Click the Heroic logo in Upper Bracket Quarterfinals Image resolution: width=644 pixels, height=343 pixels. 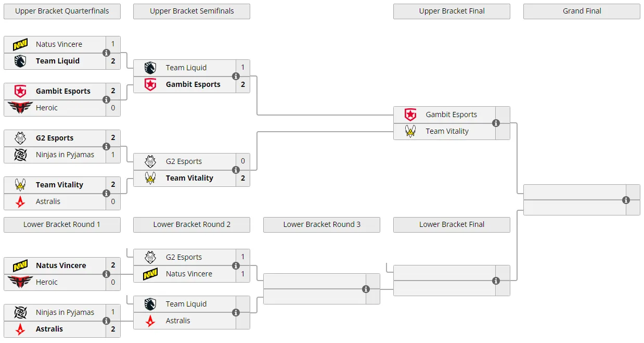coord(20,108)
